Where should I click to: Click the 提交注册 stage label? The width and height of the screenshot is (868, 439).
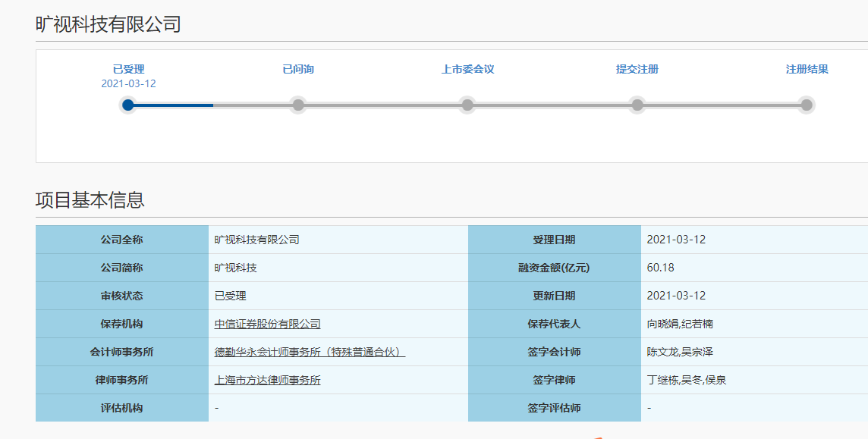(637, 69)
